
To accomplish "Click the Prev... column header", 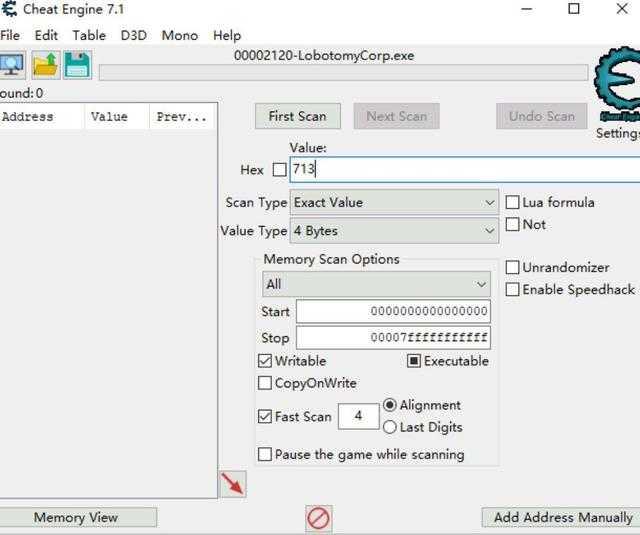I will click(182, 117).
